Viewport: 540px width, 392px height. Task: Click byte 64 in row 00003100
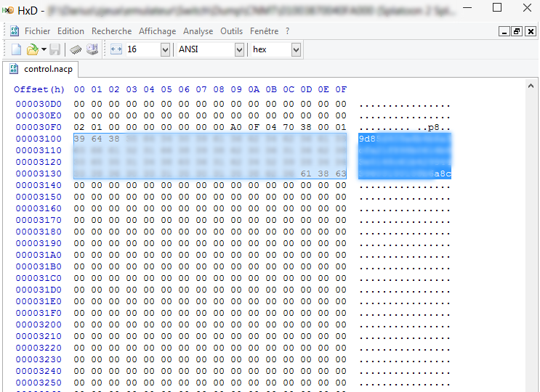pyautogui.click(x=97, y=139)
